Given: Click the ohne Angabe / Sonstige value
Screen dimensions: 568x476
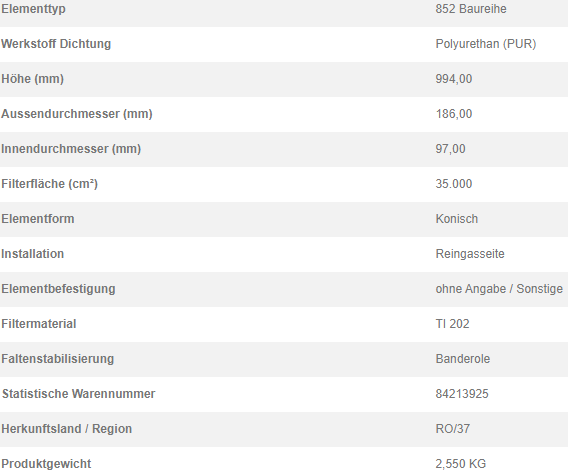Looking at the screenshot, I should coord(499,289).
